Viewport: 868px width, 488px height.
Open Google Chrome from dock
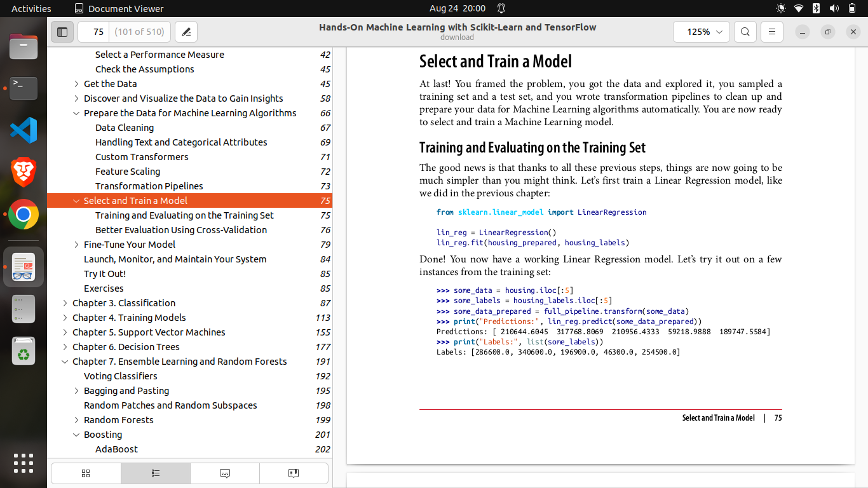pyautogui.click(x=24, y=215)
